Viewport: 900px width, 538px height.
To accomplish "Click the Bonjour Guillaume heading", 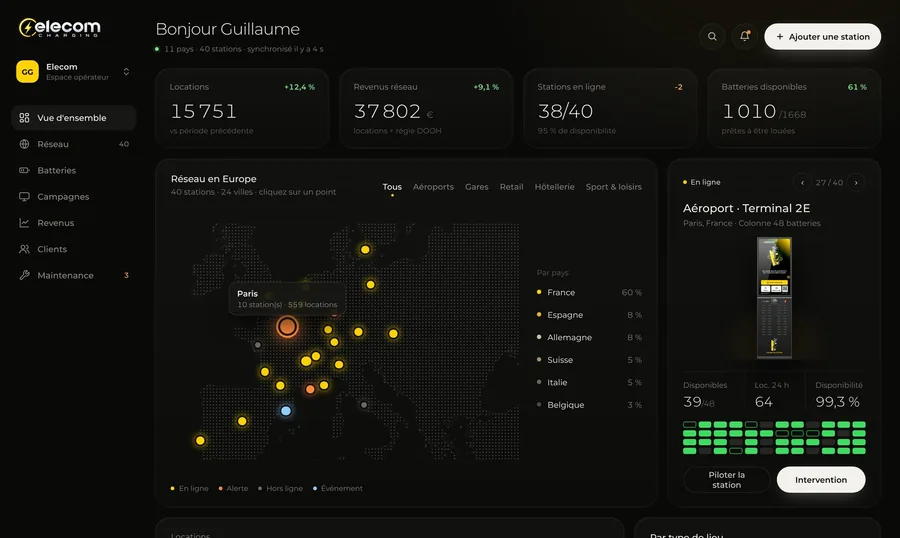I will point(227,29).
